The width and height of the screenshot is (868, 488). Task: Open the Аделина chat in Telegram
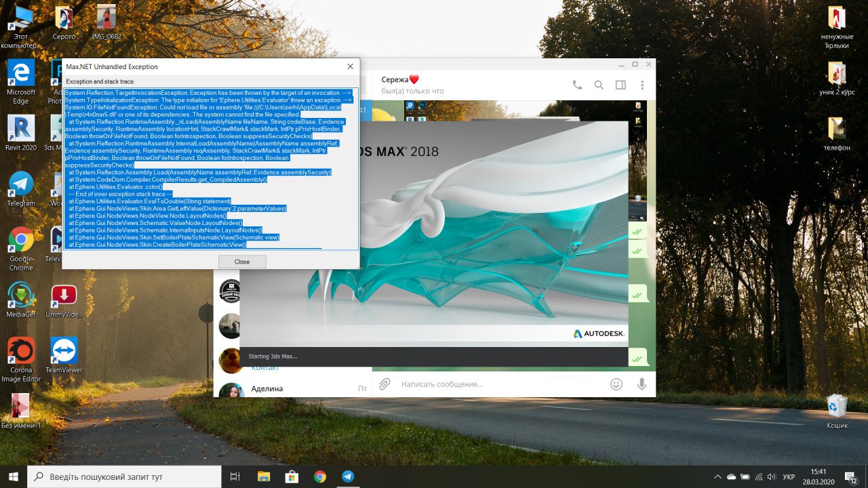pos(292,389)
